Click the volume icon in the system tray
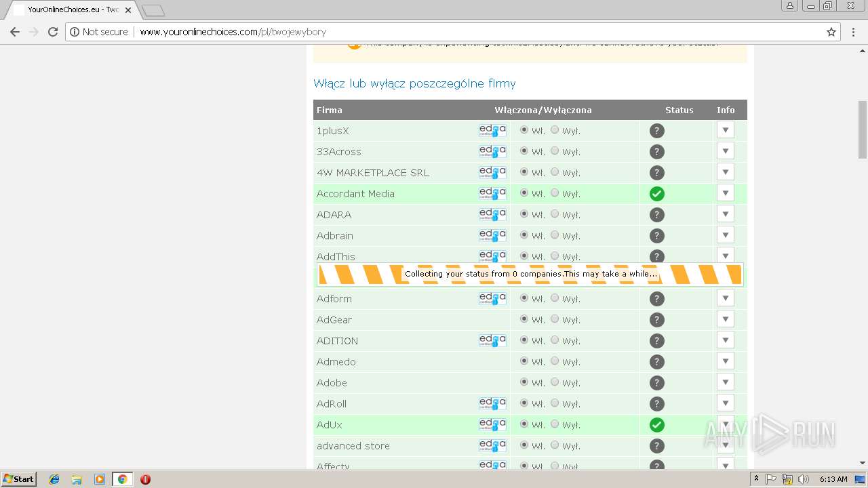Screen dimensions: 868x488 804,479
